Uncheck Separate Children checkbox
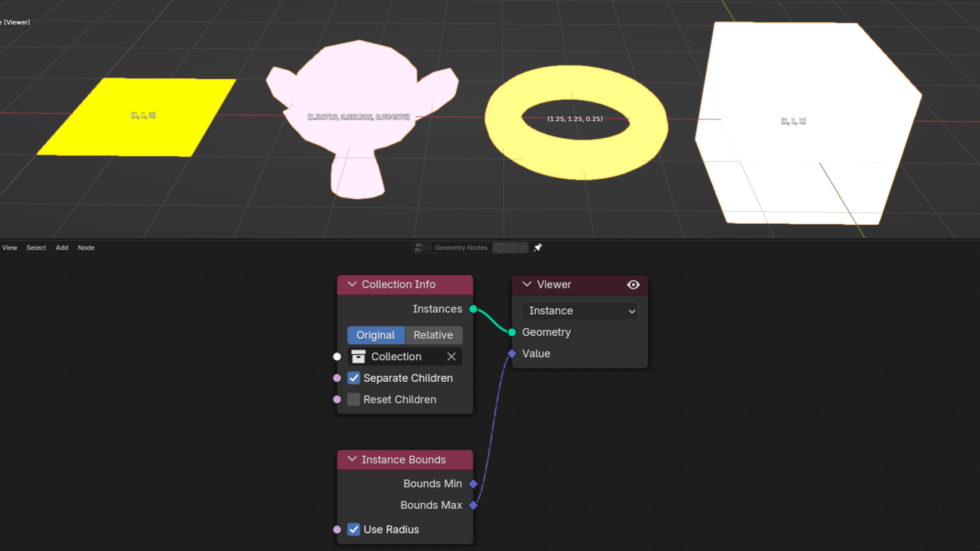 (x=354, y=378)
